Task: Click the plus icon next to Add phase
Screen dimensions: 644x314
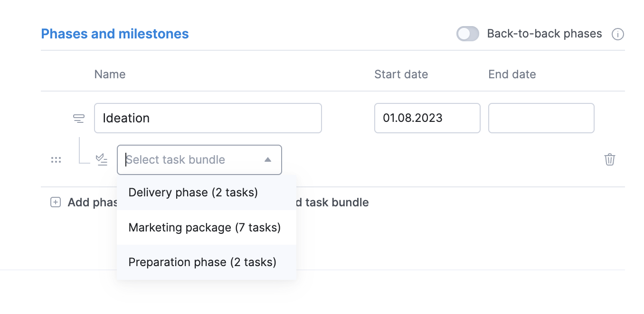Action: tap(56, 203)
